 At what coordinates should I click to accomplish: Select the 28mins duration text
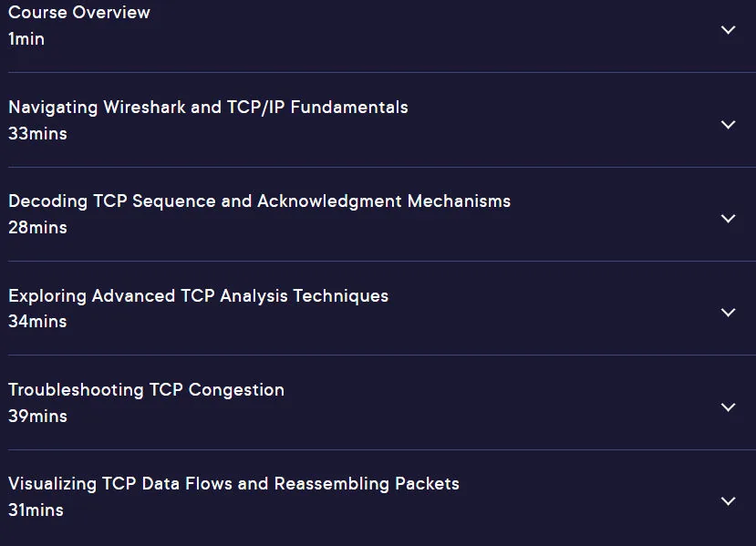point(37,228)
